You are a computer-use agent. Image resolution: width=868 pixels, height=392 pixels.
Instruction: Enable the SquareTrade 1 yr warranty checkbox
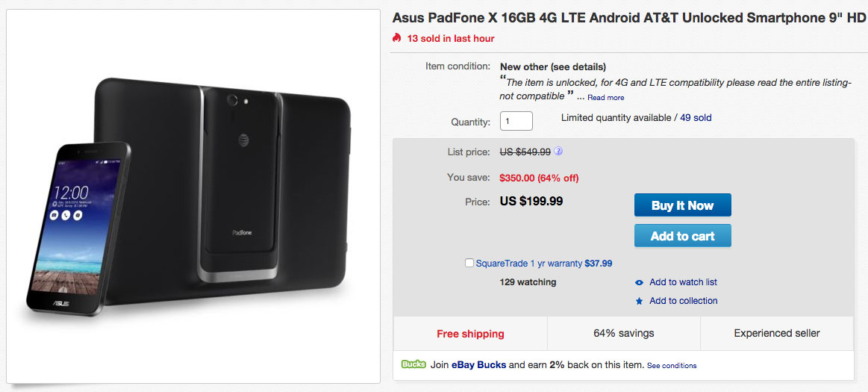click(x=469, y=263)
